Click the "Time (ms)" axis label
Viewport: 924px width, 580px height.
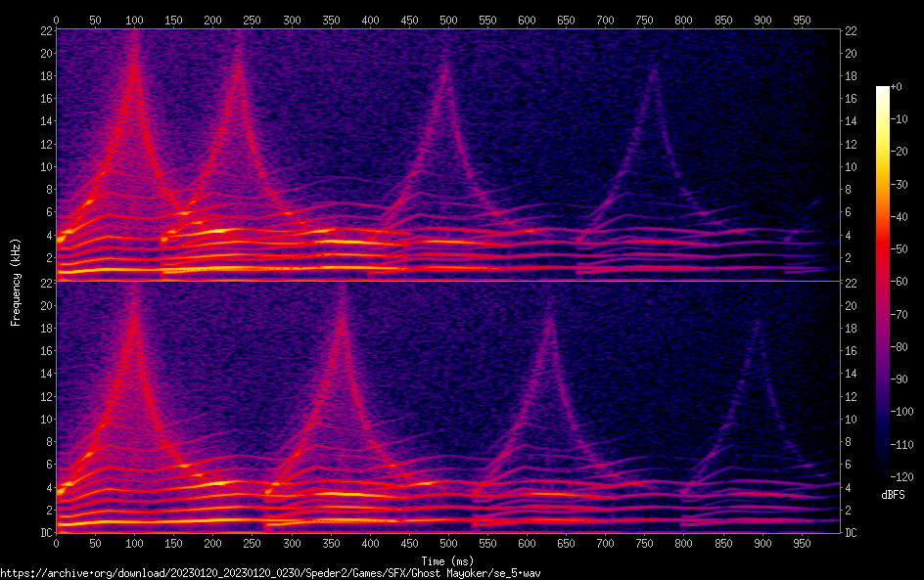(448, 560)
